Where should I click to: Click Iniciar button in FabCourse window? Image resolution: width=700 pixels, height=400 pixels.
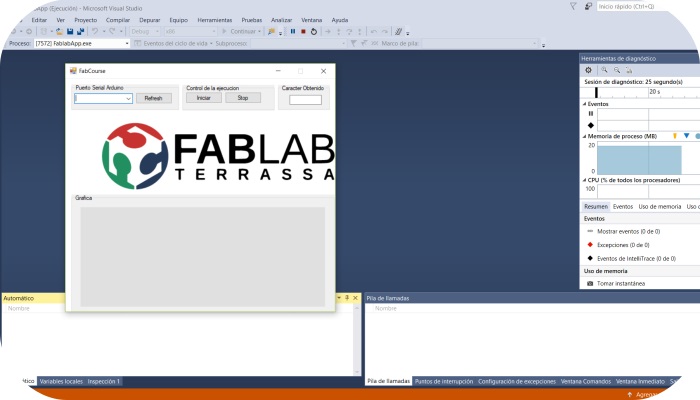click(204, 98)
